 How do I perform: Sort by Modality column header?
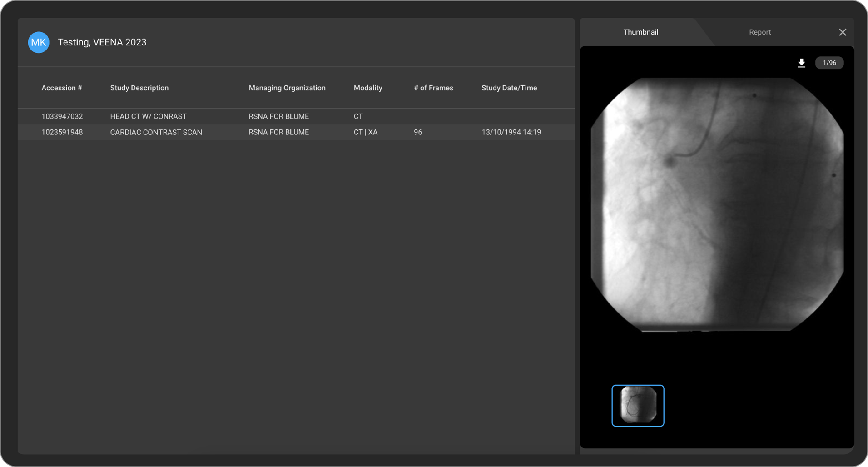pyautogui.click(x=367, y=88)
